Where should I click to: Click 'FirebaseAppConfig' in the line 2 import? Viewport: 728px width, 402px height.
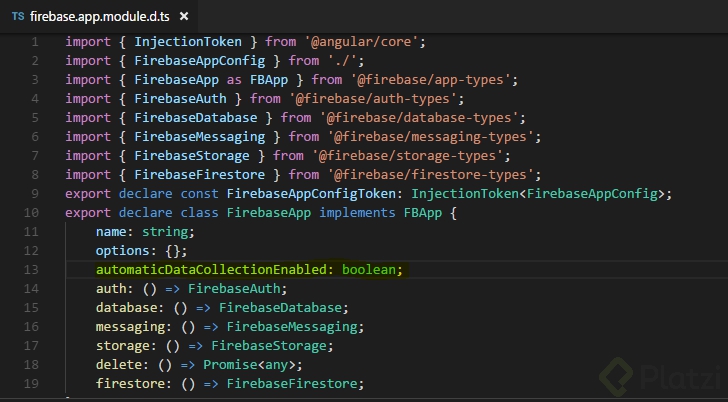point(200,61)
